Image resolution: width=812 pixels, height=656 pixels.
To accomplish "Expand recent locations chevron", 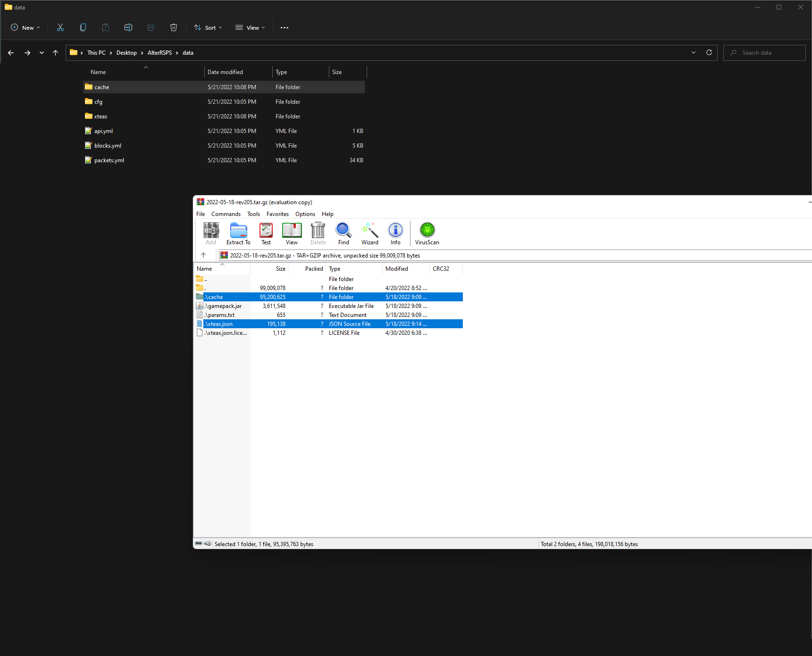I will 42,53.
